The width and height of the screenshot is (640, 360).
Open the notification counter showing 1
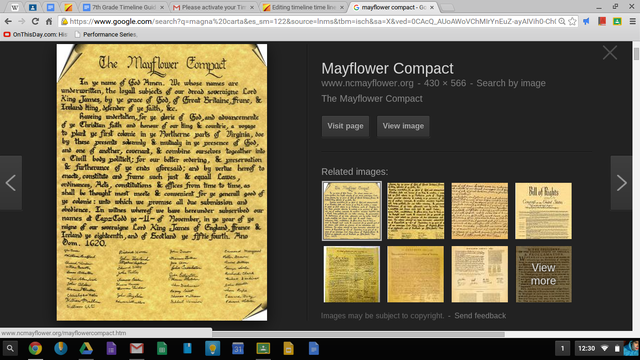(x=562, y=349)
